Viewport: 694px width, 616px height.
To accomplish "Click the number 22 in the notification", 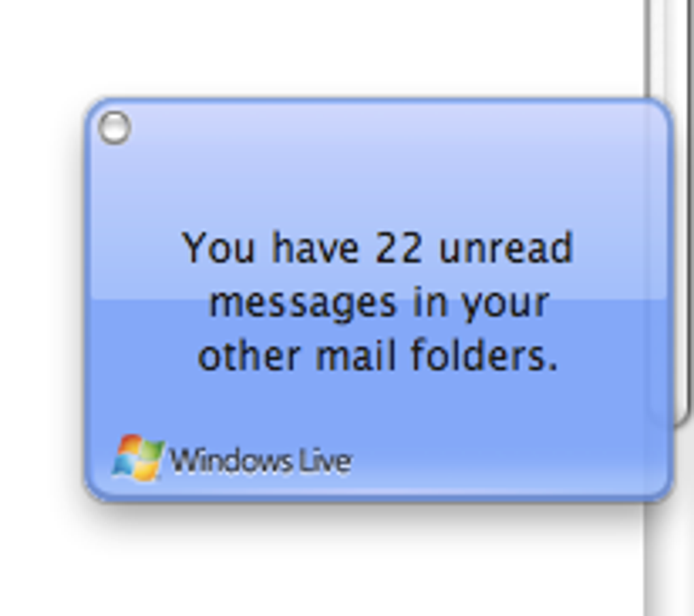I will click(x=398, y=247).
